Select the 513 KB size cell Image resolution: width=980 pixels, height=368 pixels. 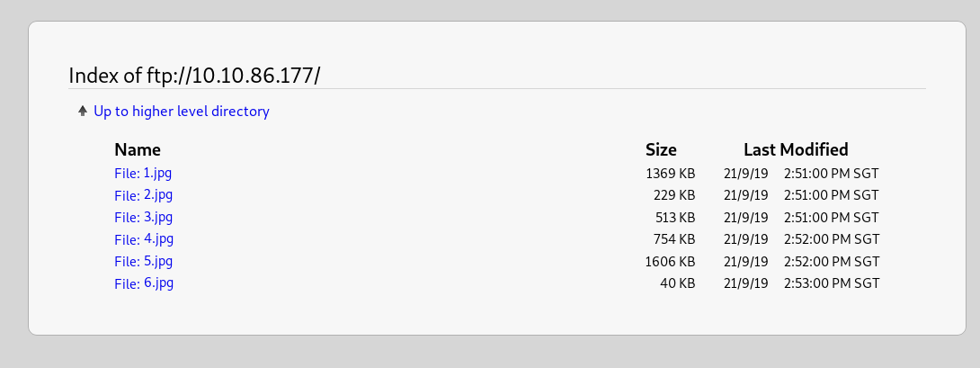click(x=674, y=217)
